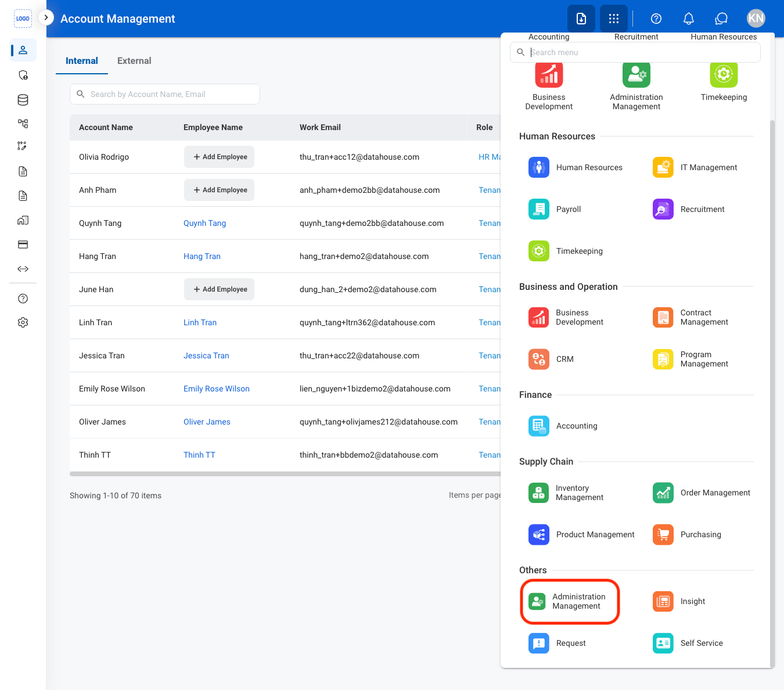Image resolution: width=784 pixels, height=690 pixels.
Task: Click the app menu vertical scrollbar
Action: click(x=772, y=394)
